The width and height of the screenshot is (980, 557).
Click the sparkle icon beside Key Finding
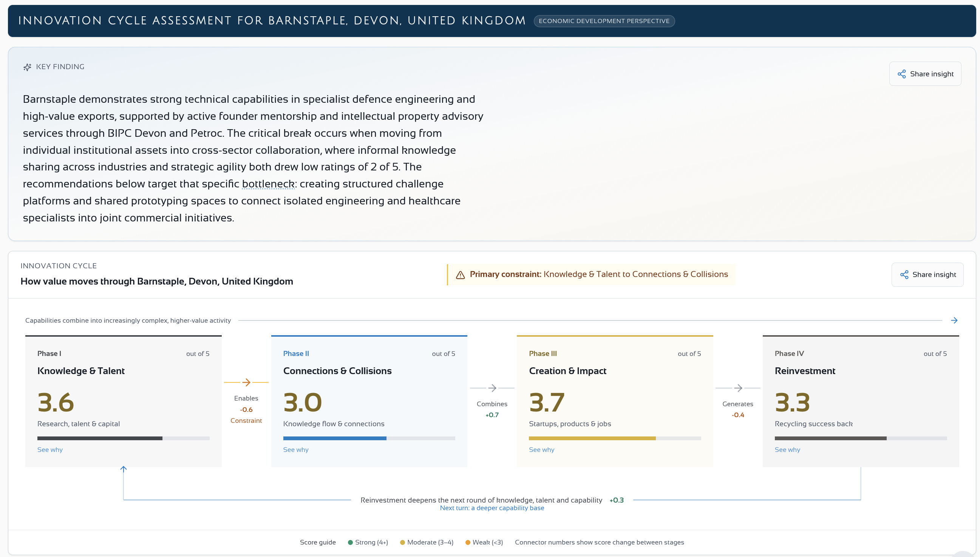(27, 67)
